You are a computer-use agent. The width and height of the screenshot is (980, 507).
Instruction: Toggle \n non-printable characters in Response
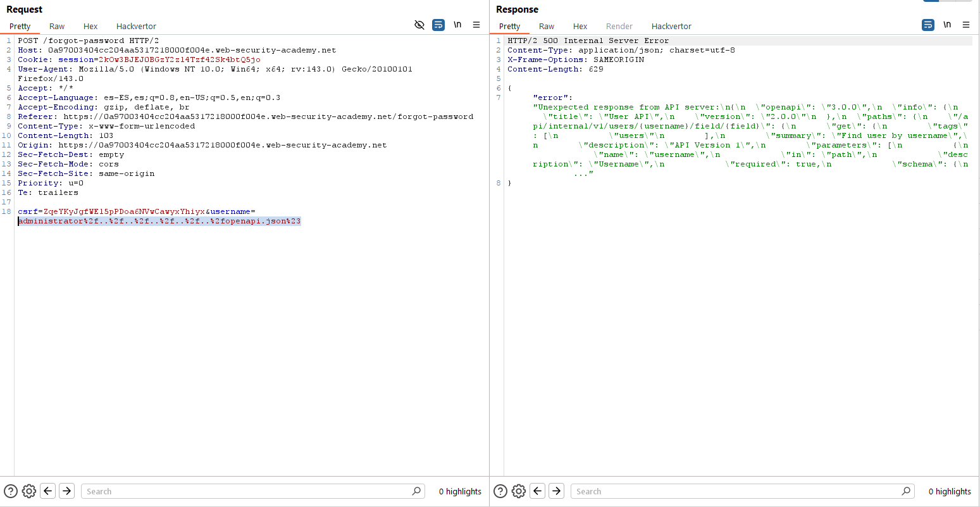(947, 25)
